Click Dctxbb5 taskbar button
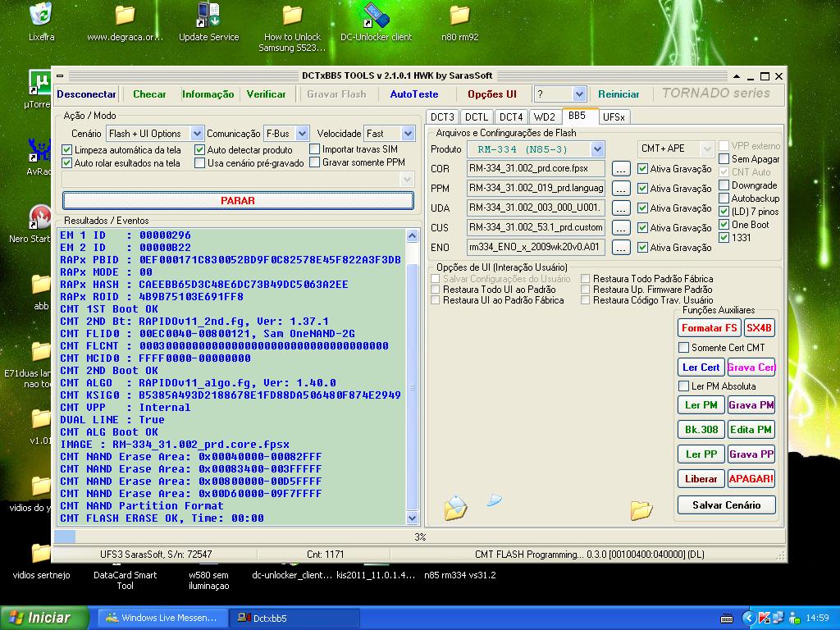Image resolution: width=840 pixels, height=630 pixels. 294,618
